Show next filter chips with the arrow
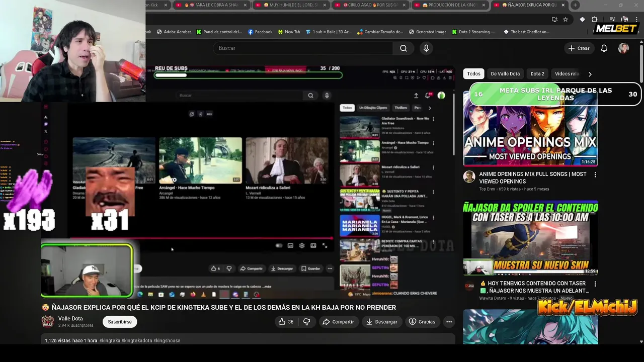This screenshot has width=644, height=362. (590, 74)
